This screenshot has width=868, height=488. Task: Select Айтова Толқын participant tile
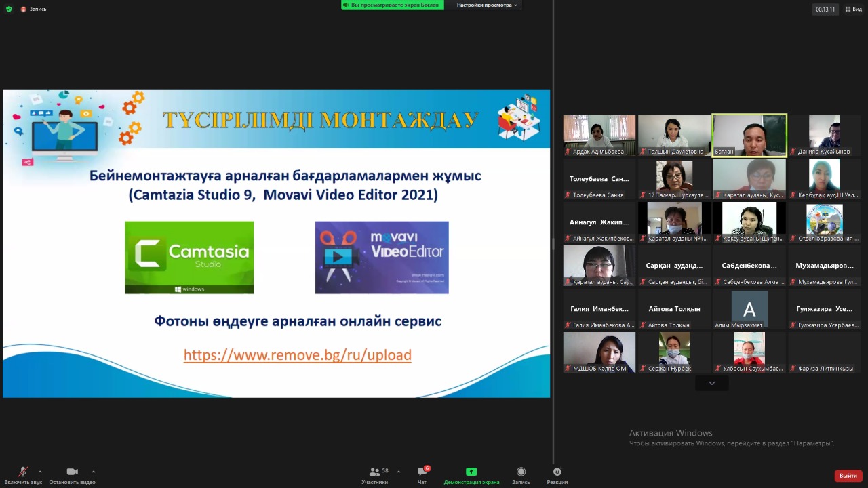pyautogui.click(x=674, y=309)
